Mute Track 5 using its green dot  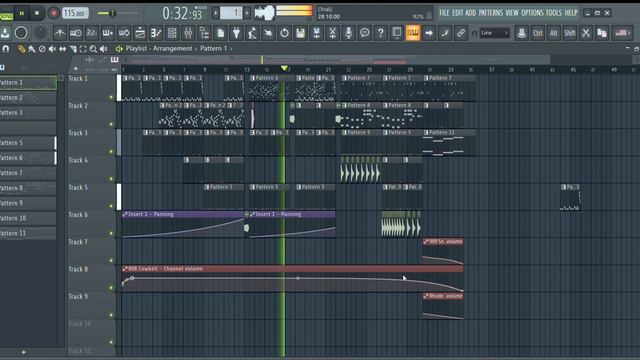tap(111, 206)
